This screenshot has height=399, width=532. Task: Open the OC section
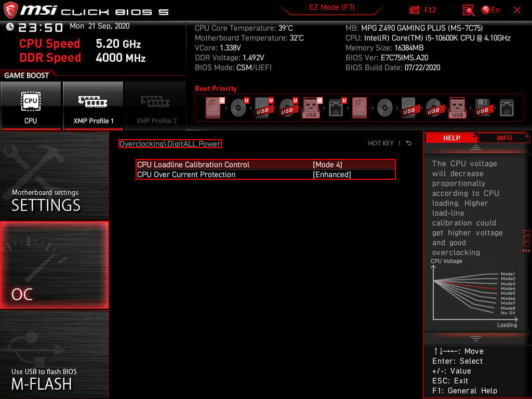[54, 265]
